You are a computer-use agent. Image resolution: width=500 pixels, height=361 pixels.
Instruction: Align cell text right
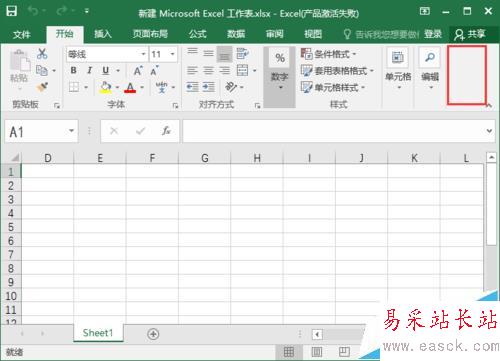[x=224, y=70]
